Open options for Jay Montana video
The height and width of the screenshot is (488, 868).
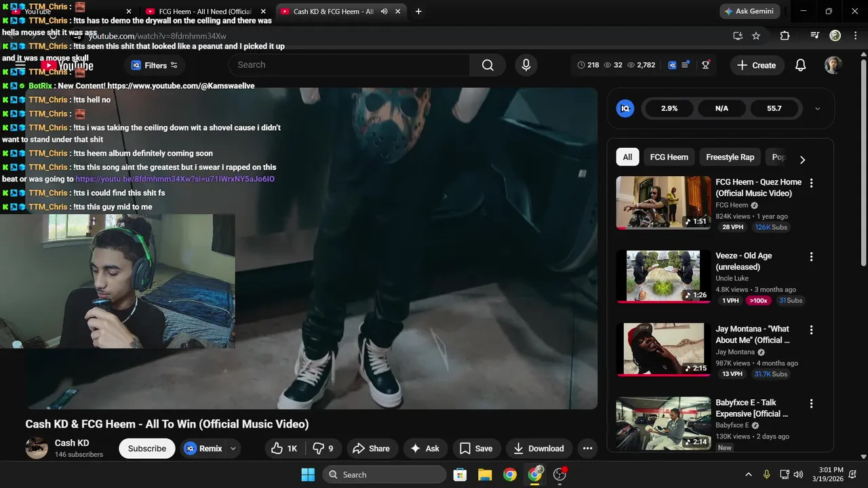click(x=811, y=330)
